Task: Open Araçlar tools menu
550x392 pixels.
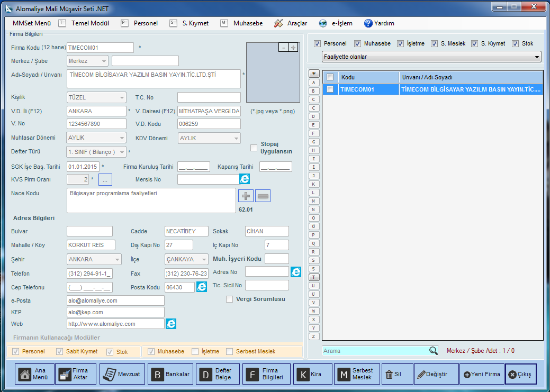Action: coord(291,23)
